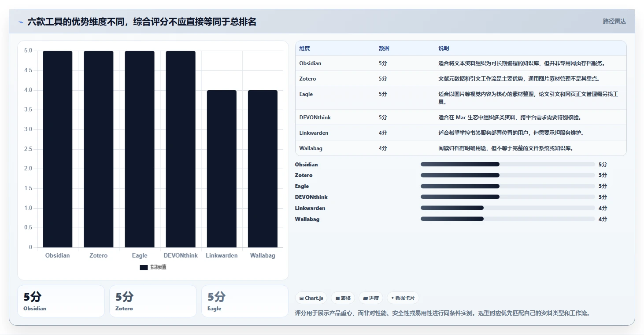Select Wallabag in the table's 维度 column

[311, 148]
